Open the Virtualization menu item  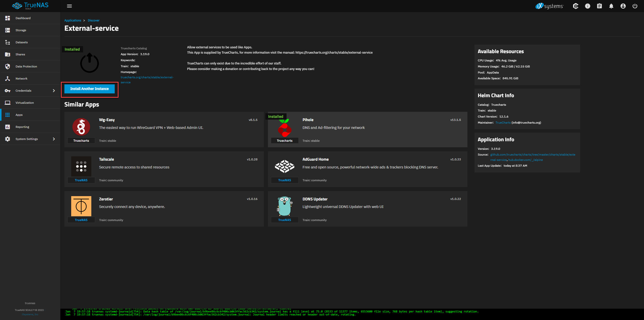pyautogui.click(x=30, y=103)
